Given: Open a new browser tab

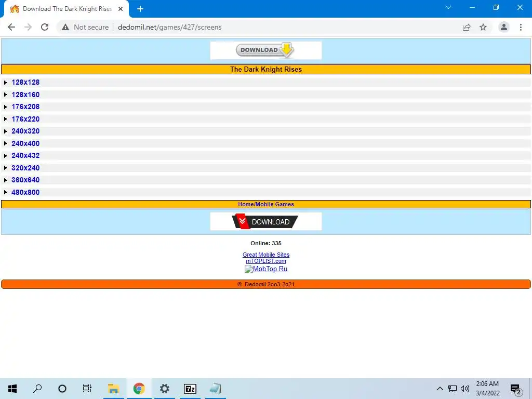Looking at the screenshot, I should click(x=140, y=9).
